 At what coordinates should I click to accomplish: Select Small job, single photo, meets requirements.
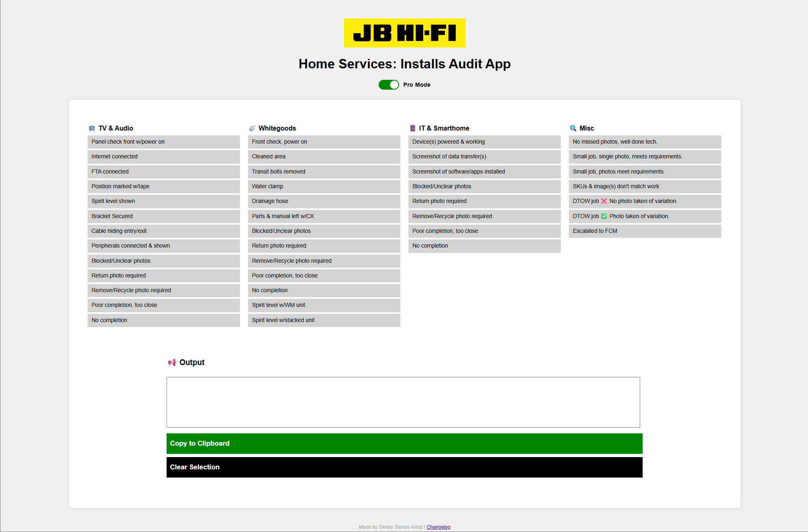coord(645,157)
